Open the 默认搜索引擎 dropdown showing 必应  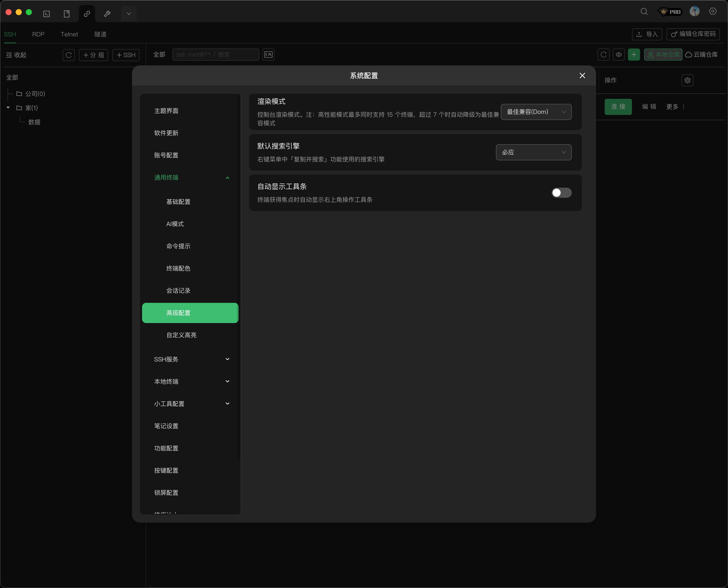tap(533, 152)
